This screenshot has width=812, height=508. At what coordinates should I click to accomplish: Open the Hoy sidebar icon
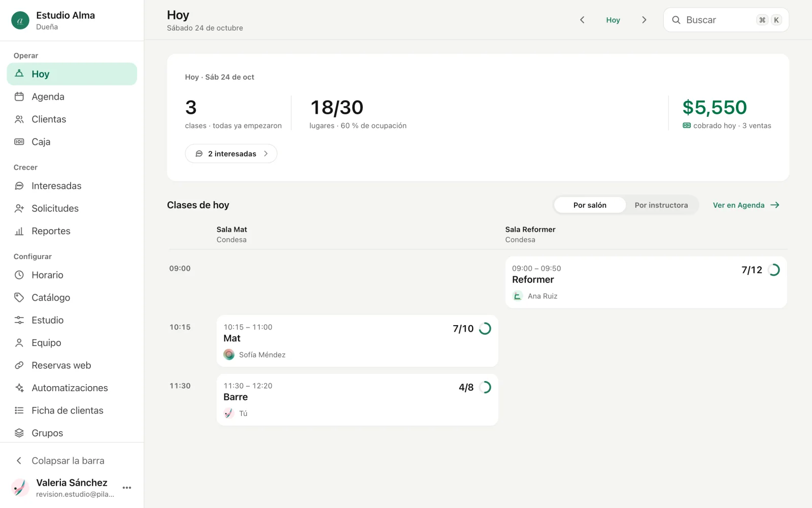coord(19,74)
